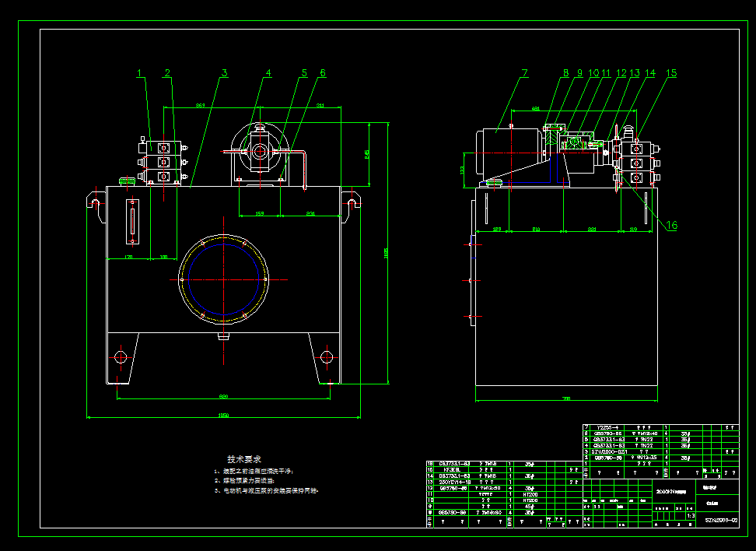The width and height of the screenshot is (756, 551).
Task: Click the 133 vertical dimension value
Action: [462, 170]
